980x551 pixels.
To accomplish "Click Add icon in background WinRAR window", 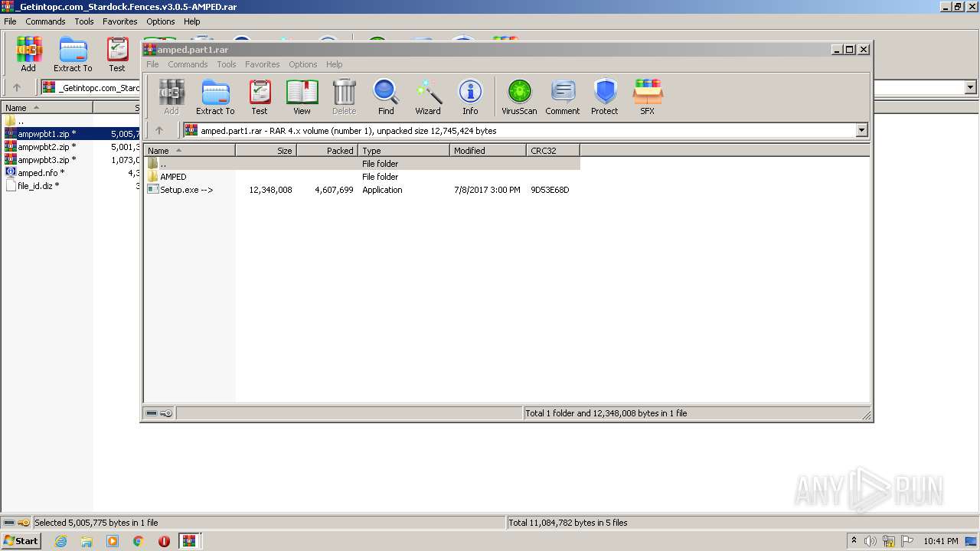I will click(x=28, y=54).
